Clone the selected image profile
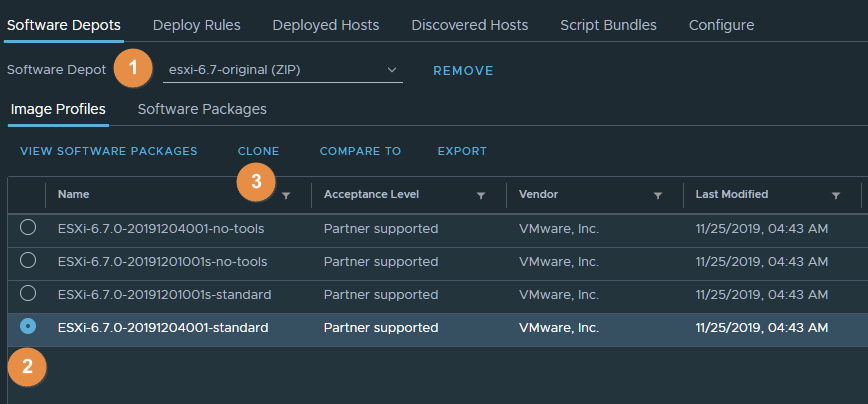The height and width of the screenshot is (404, 868). click(x=258, y=152)
